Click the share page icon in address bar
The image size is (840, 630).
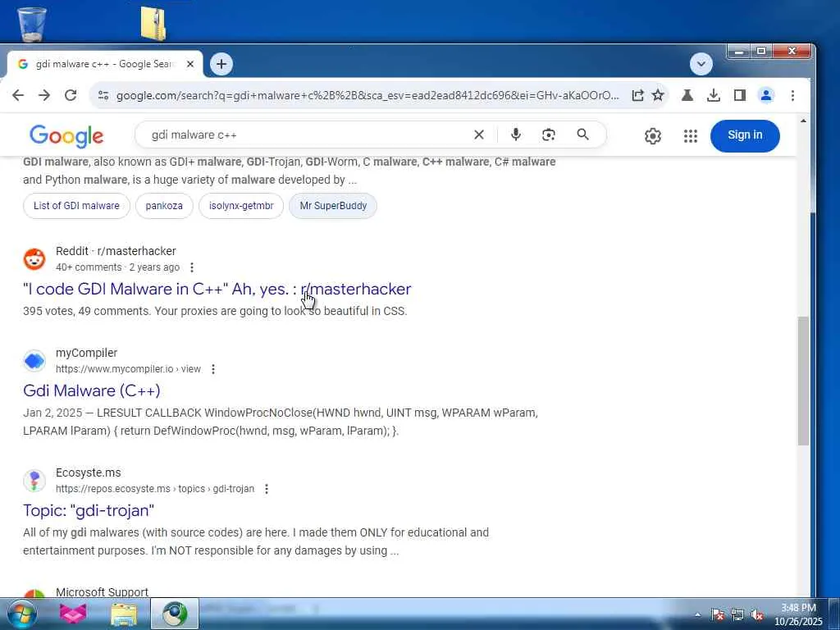click(x=637, y=95)
